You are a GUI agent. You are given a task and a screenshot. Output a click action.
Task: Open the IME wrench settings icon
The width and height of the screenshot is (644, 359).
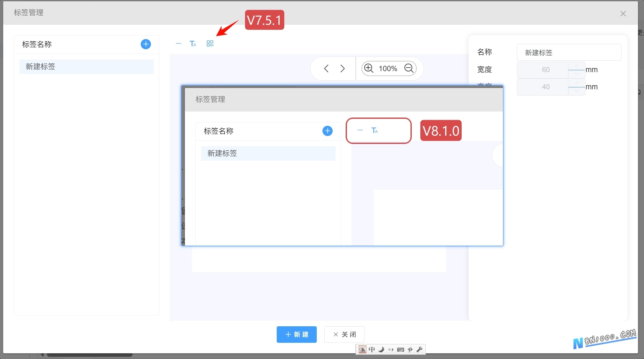pos(419,349)
